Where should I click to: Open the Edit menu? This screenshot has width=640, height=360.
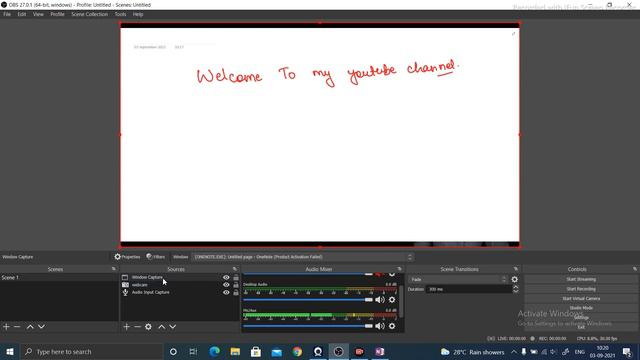[x=22, y=14]
